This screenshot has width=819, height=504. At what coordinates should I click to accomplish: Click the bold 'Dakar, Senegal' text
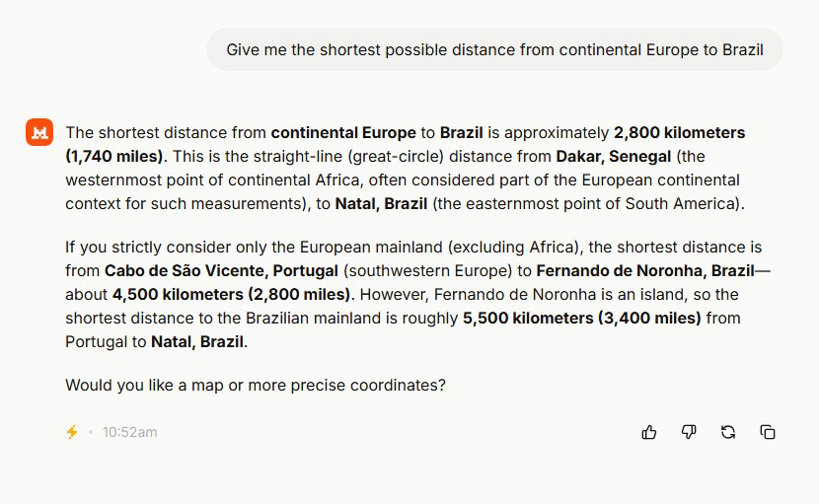pos(613,156)
